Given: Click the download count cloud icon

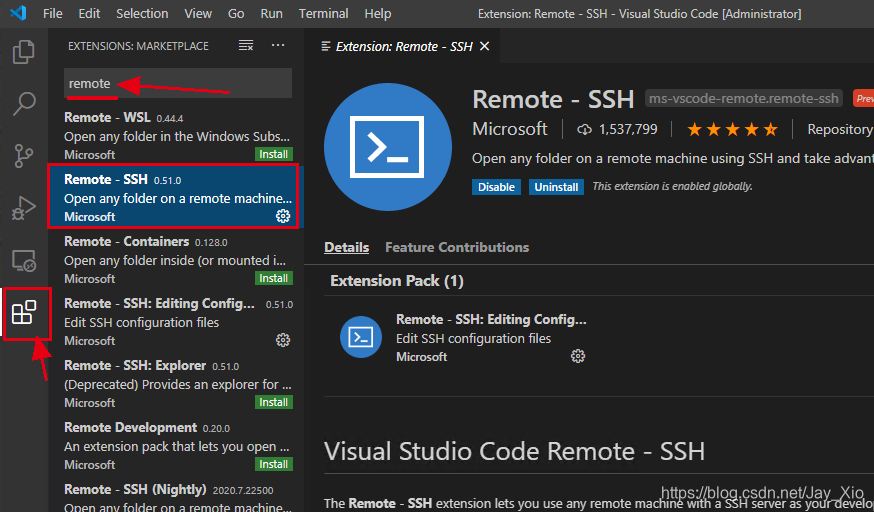Looking at the screenshot, I should pos(584,130).
